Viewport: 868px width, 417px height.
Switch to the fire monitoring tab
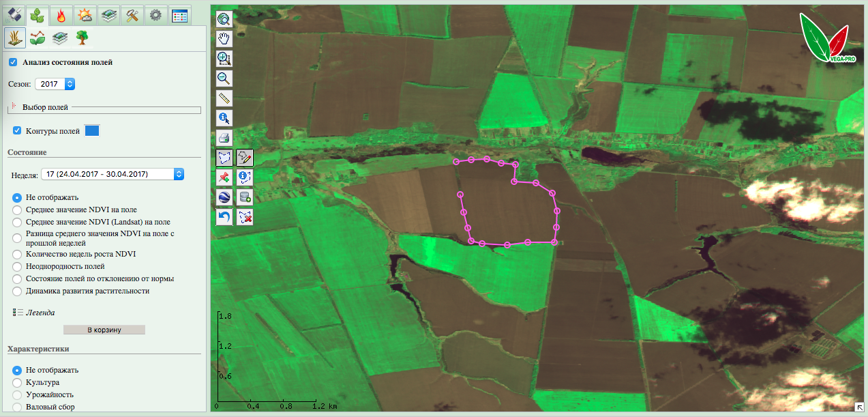tap(62, 15)
